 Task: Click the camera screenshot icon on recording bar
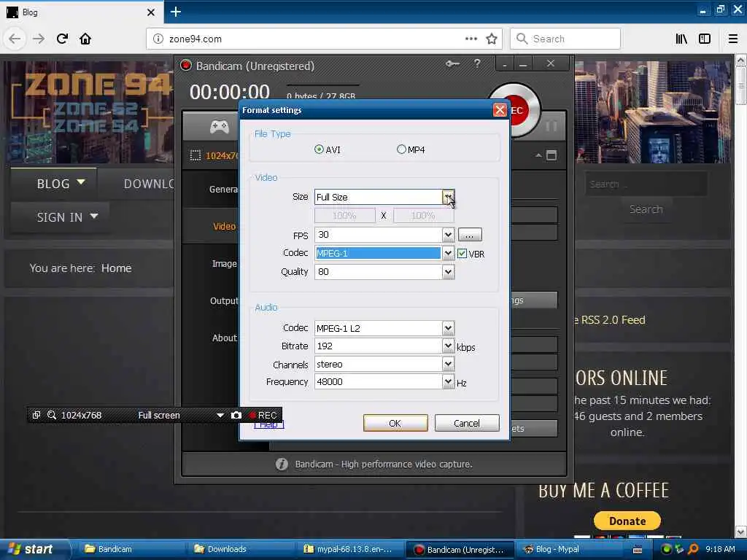[236, 415]
